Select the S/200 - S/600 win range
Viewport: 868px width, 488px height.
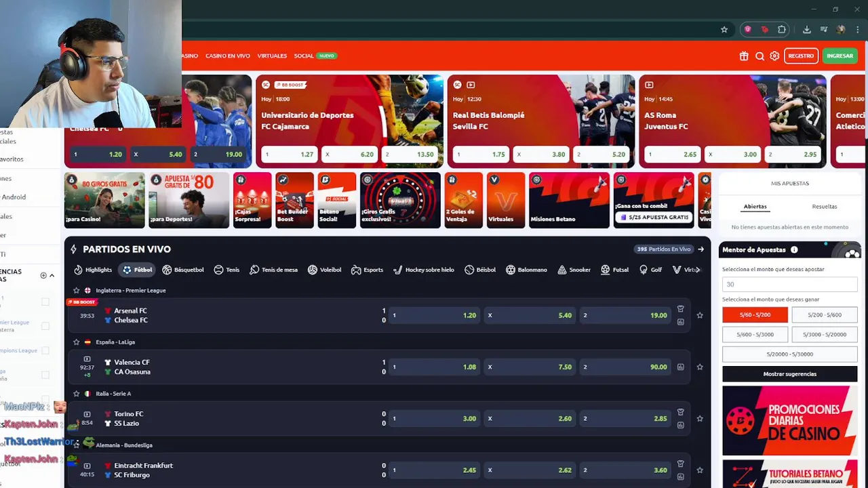pyautogui.click(x=824, y=314)
